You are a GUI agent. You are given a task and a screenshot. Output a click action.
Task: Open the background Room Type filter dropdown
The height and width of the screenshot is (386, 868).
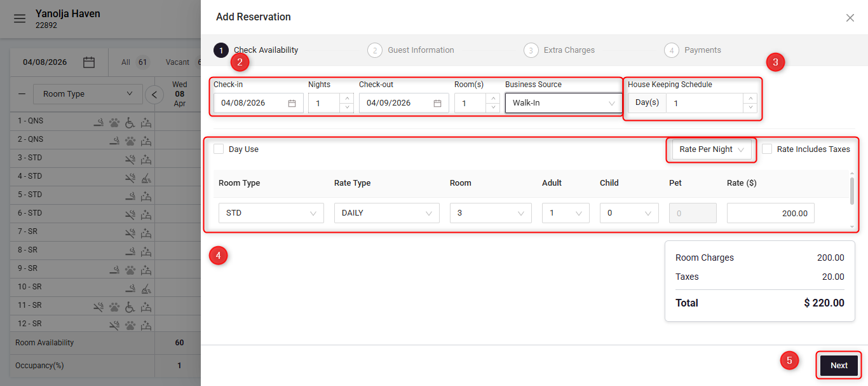[x=88, y=94]
